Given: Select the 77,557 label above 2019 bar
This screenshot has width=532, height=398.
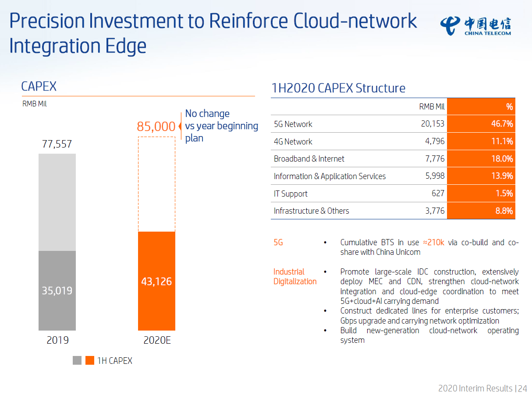Looking at the screenshot, I should (x=57, y=144).
